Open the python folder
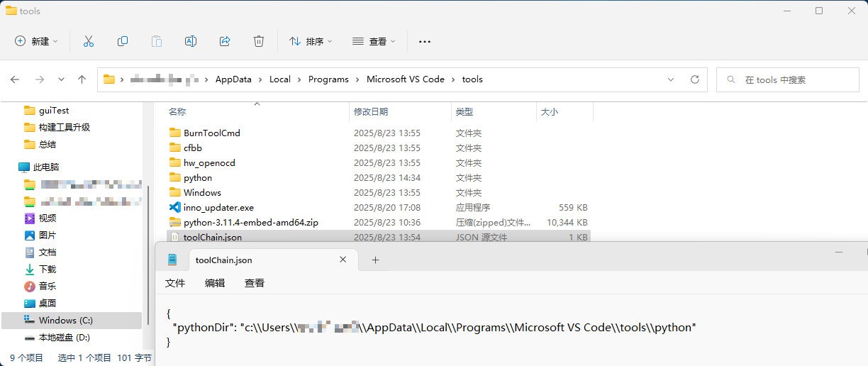Viewport: 868px width, 366px height. 198,178
